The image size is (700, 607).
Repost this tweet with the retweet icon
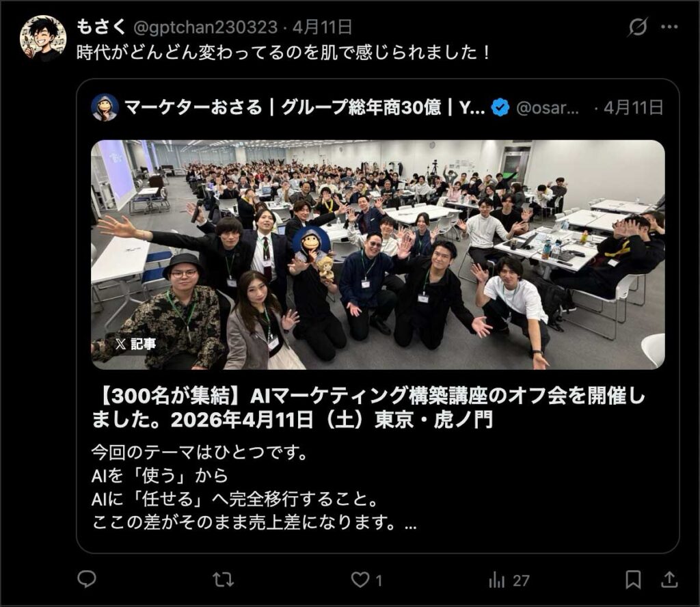click(223, 580)
